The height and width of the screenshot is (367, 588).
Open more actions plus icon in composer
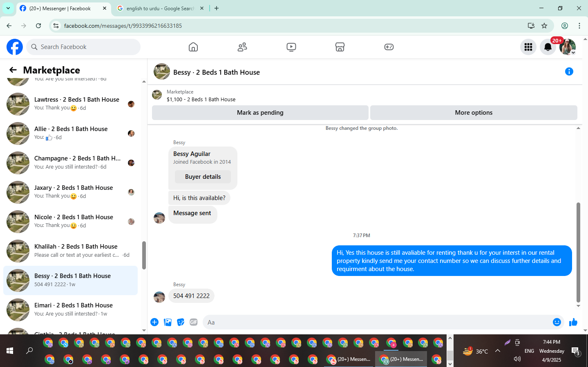pyautogui.click(x=154, y=322)
